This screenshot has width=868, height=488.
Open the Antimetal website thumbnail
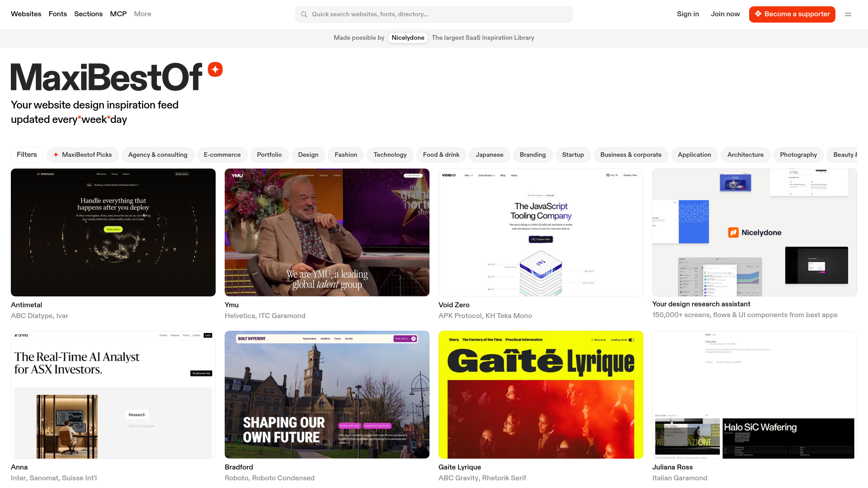point(113,232)
